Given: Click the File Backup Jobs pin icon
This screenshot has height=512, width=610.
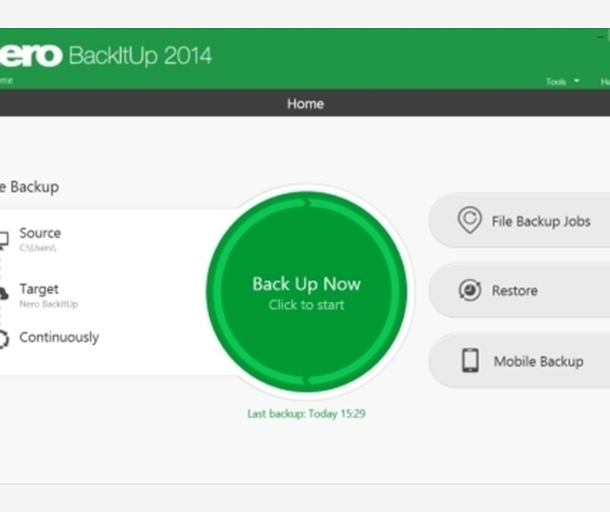Looking at the screenshot, I should (469, 221).
